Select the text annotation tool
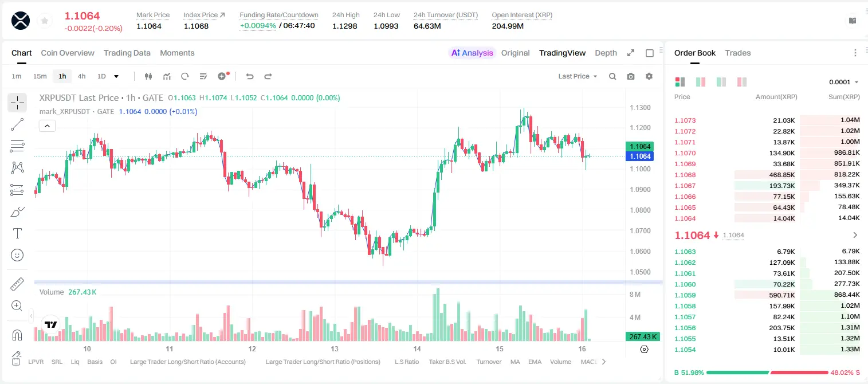The height and width of the screenshot is (384, 868). pyautogui.click(x=17, y=233)
